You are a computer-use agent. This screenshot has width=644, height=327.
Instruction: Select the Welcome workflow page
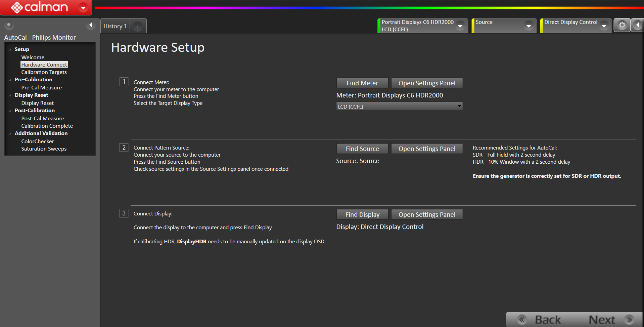pos(33,57)
